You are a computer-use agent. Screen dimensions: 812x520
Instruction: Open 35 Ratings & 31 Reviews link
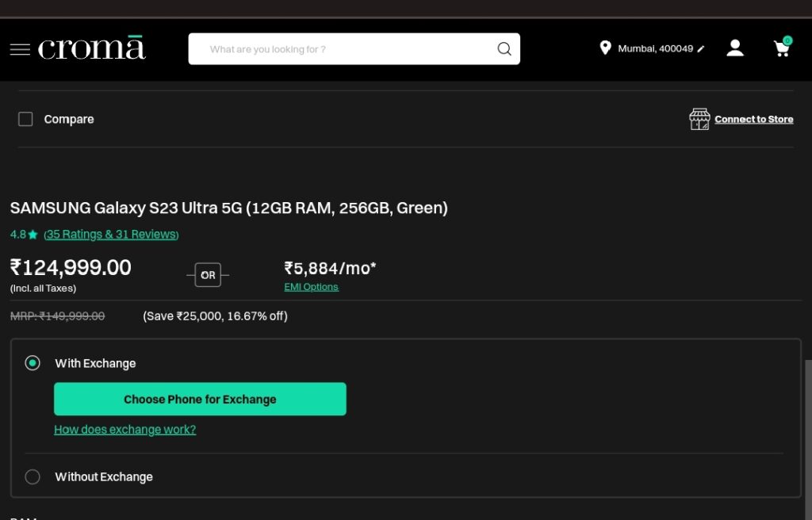(111, 234)
